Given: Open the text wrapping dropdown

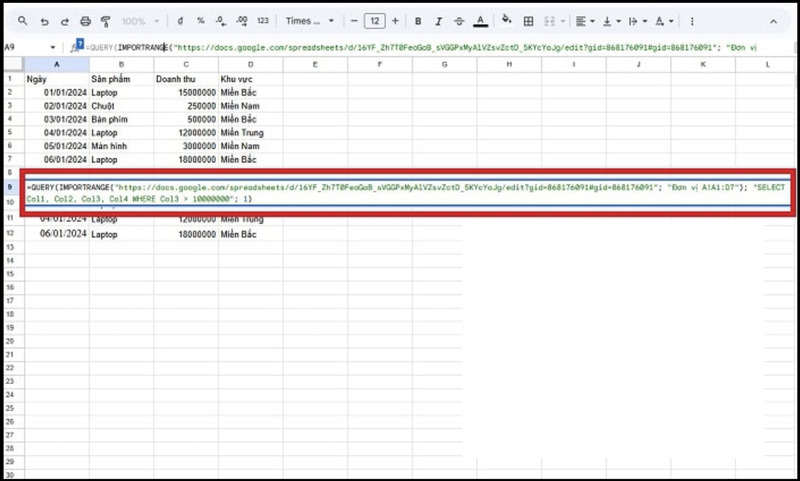Looking at the screenshot, I should click(x=638, y=21).
